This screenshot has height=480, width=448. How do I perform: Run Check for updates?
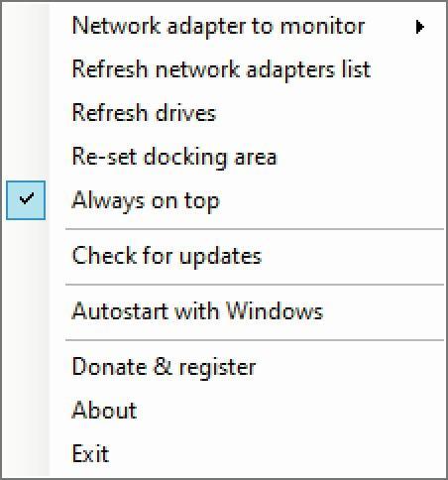click(x=223, y=256)
